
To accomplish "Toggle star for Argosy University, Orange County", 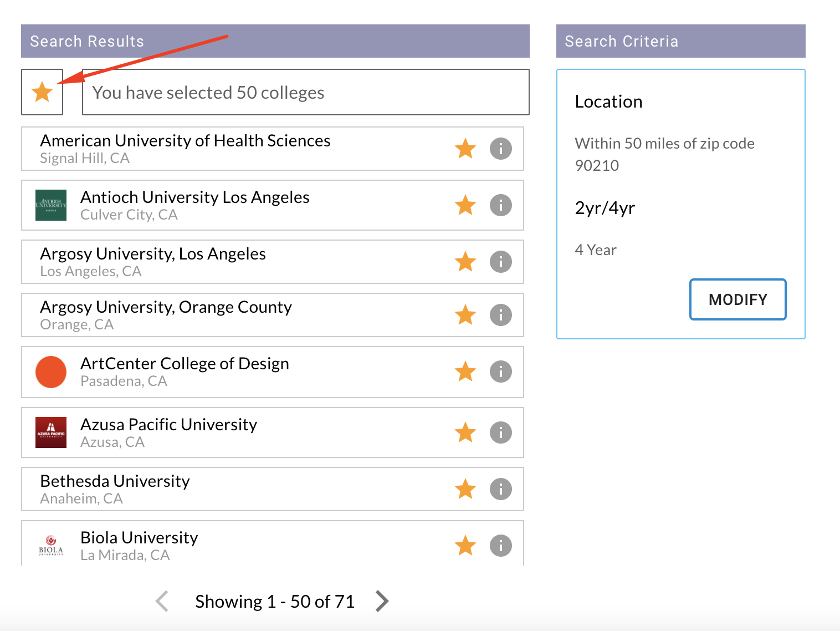I will coord(465,315).
